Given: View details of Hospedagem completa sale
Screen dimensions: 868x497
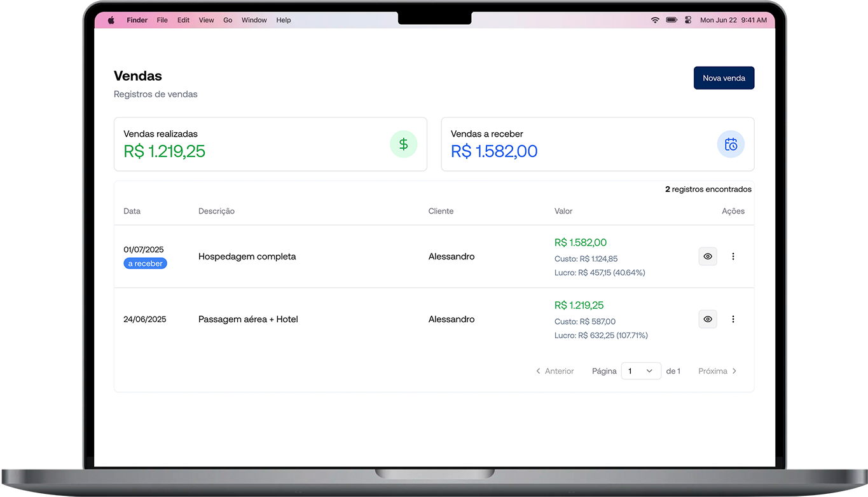Looking at the screenshot, I should [x=707, y=257].
